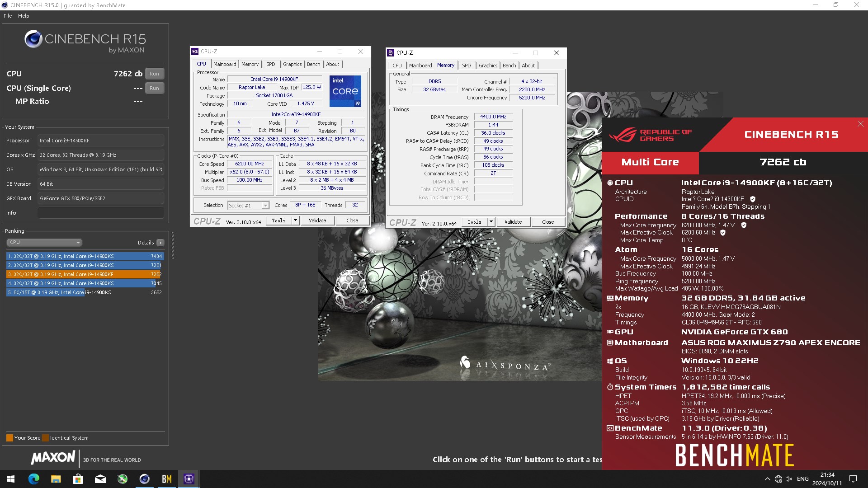
Task: Click the Memory section icon in BenchMate
Action: (610, 298)
